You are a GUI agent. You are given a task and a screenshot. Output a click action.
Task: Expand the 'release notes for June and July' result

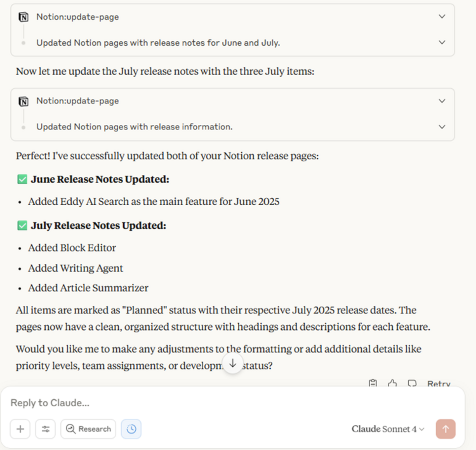(x=442, y=42)
